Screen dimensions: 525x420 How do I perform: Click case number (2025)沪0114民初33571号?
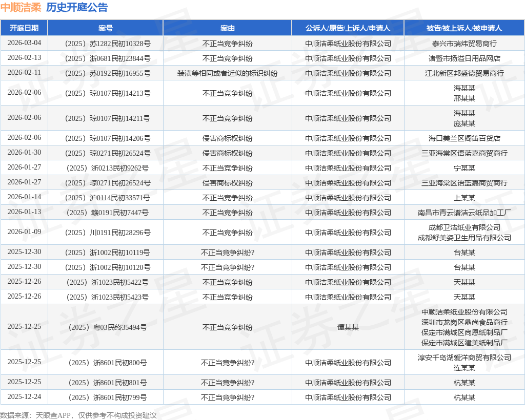point(108,198)
